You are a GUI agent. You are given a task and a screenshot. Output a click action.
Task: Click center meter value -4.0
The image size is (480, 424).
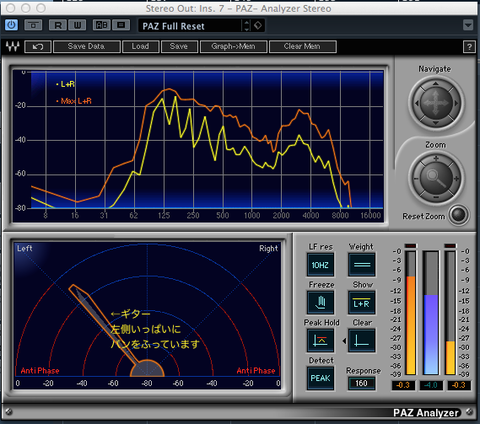pyautogui.click(x=431, y=385)
